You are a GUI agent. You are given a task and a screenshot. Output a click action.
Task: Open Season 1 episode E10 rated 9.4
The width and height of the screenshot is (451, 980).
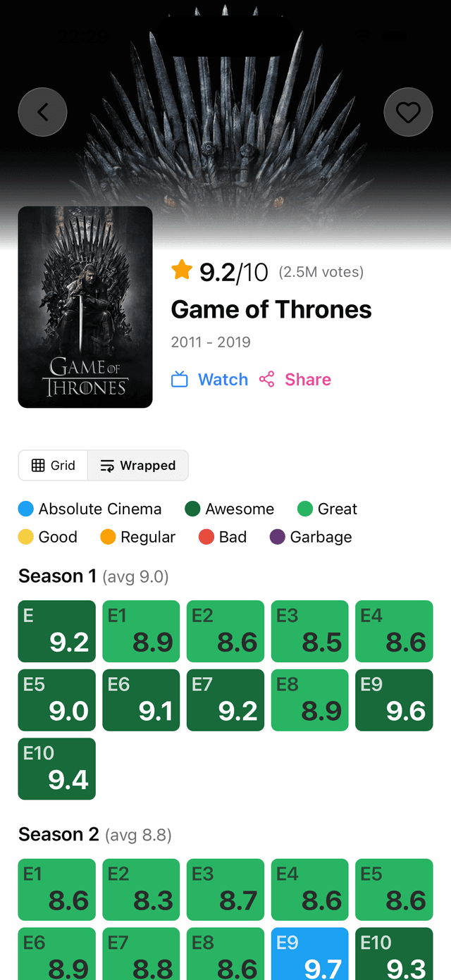click(x=56, y=769)
